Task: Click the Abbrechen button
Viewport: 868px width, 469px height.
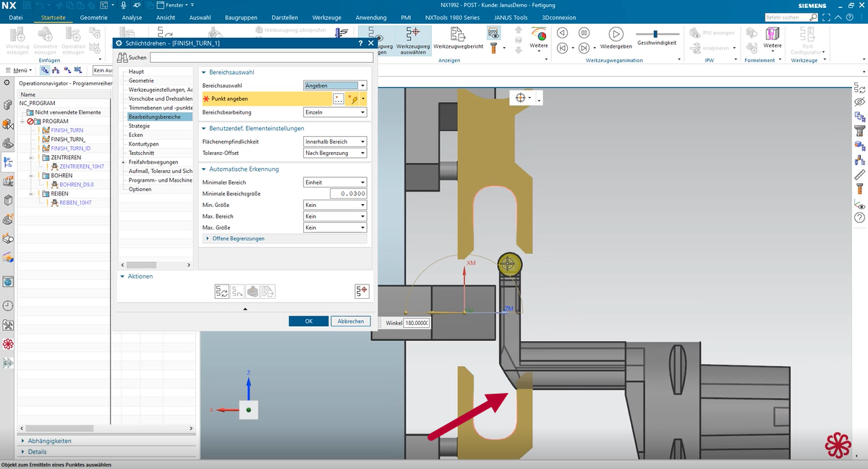Action: (351, 321)
